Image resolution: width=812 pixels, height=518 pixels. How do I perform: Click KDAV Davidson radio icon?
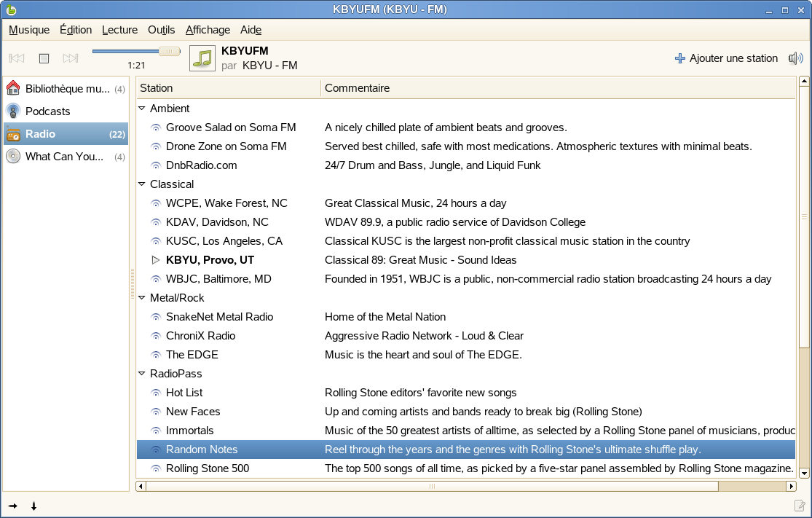(155, 222)
